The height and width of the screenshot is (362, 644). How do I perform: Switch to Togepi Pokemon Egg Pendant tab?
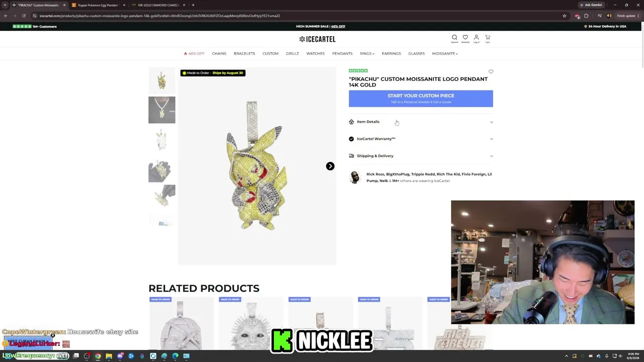pyautogui.click(x=98, y=5)
